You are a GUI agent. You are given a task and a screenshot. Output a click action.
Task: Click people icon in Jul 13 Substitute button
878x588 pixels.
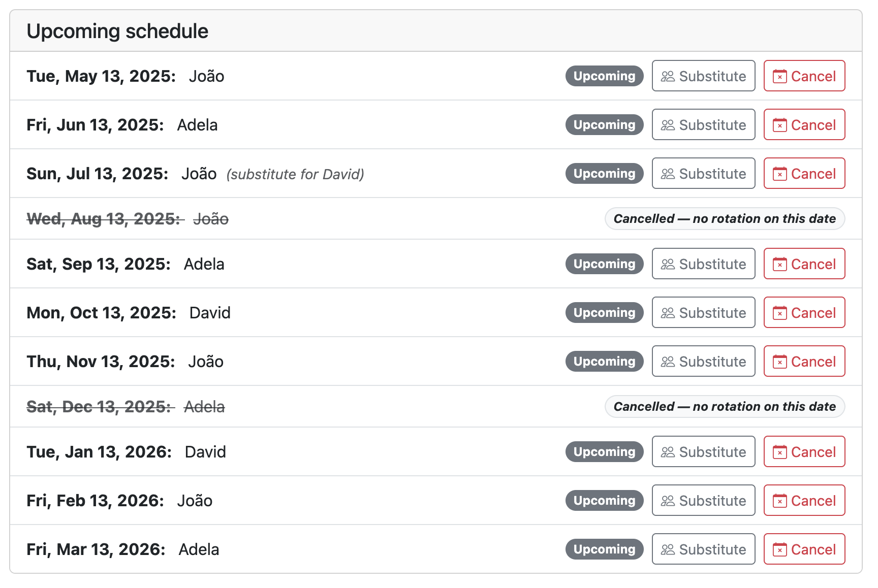click(x=668, y=174)
